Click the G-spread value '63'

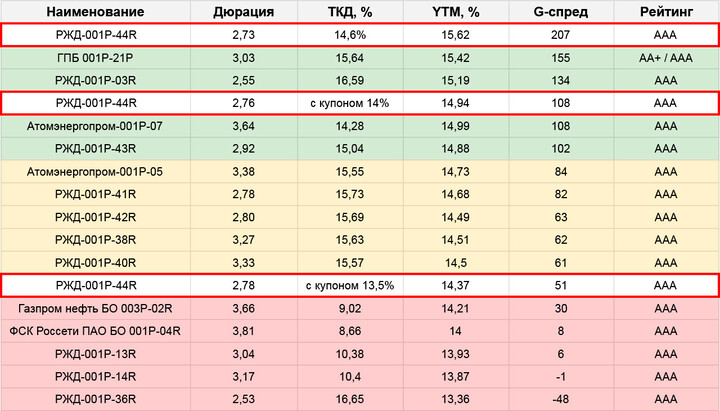pyautogui.click(x=561, y=217)
